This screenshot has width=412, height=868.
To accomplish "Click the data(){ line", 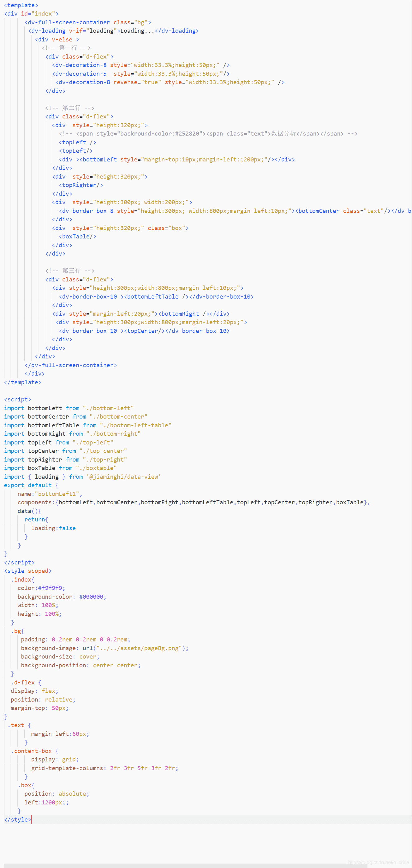I will pyautogui.click(x=30, y=511).
